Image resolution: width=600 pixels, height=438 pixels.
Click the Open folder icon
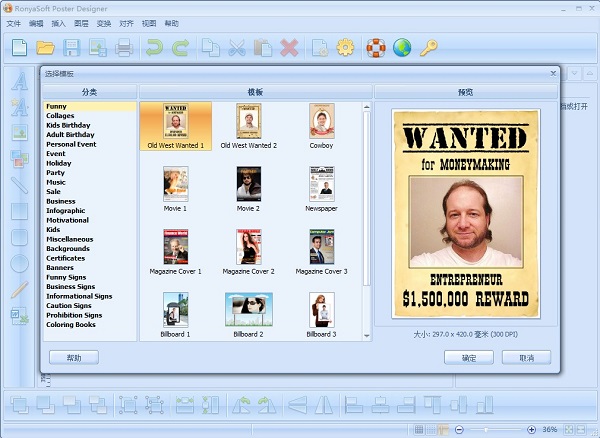pos(46,47)
